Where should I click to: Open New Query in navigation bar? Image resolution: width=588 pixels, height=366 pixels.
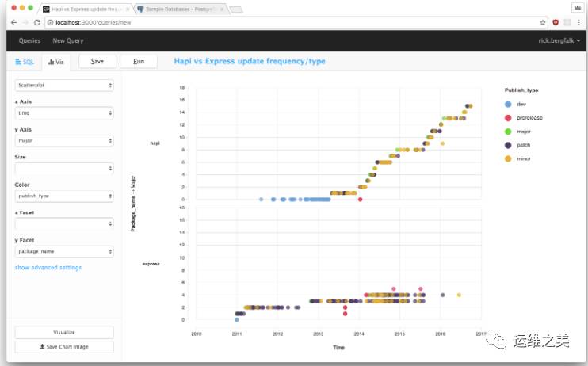point(68,40)
